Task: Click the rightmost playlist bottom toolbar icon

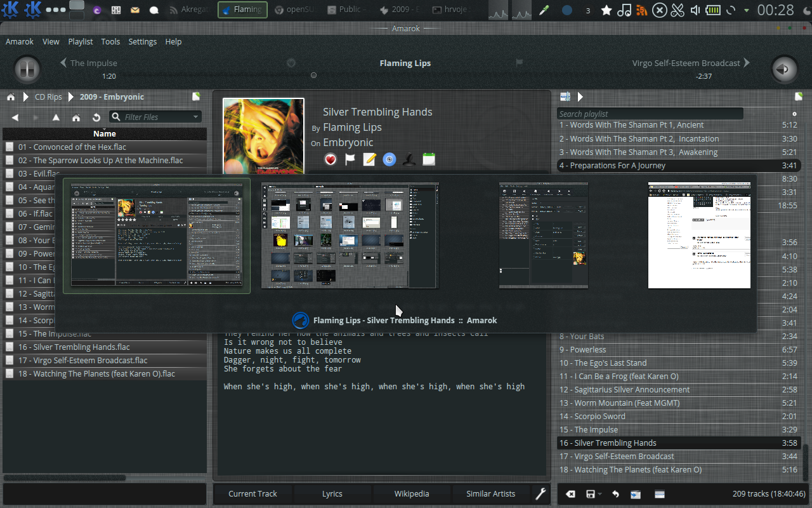Action: [x=659, y=494]
